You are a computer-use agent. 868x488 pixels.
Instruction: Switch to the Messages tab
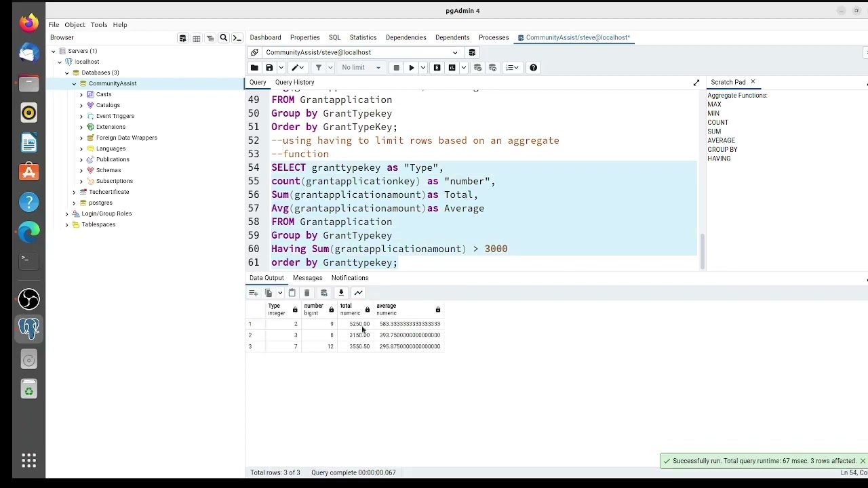pos(308,278)
